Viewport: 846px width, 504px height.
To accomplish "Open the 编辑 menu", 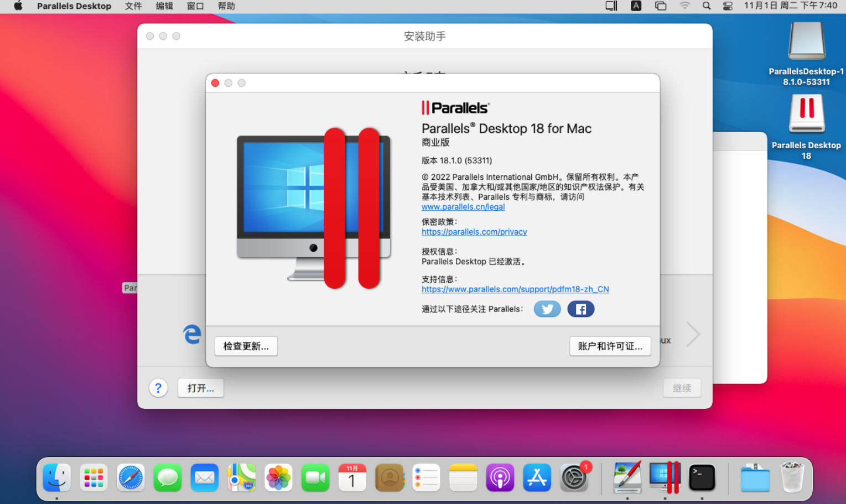I will pos(164,6).
